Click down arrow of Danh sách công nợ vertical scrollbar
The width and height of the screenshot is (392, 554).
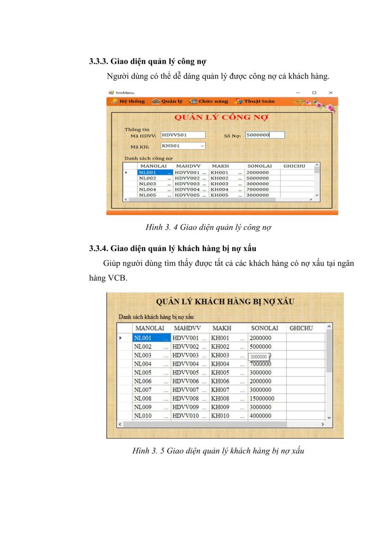pos(317,195)
